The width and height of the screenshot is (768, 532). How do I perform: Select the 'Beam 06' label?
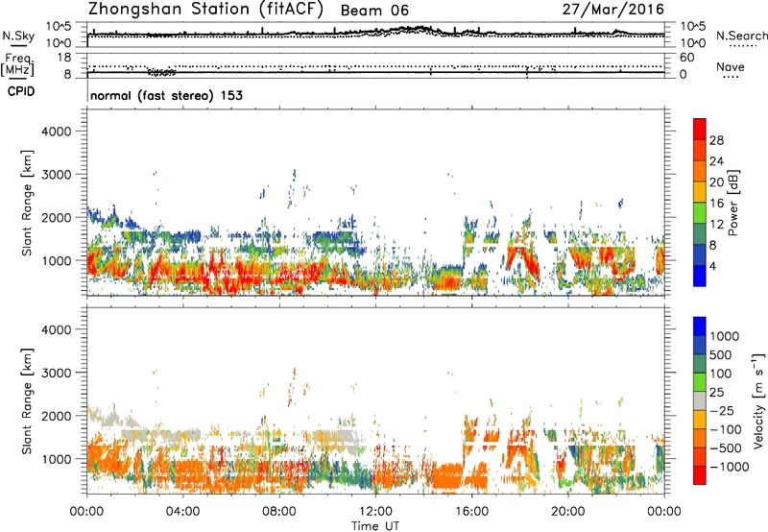374,11
